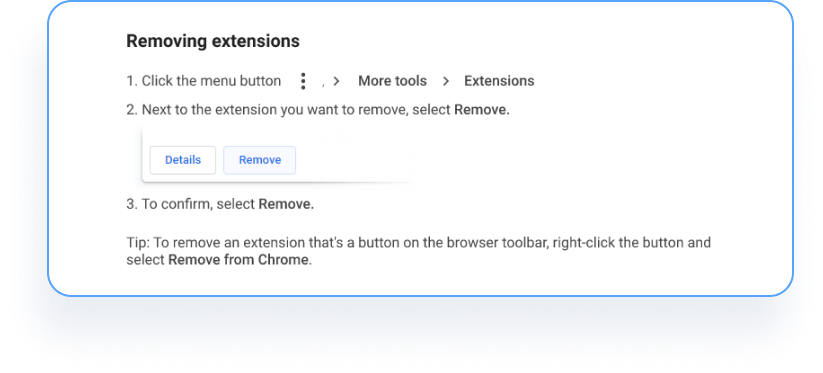
Task: Click the bold Remove word in step 3
Action: click(286, 204)
